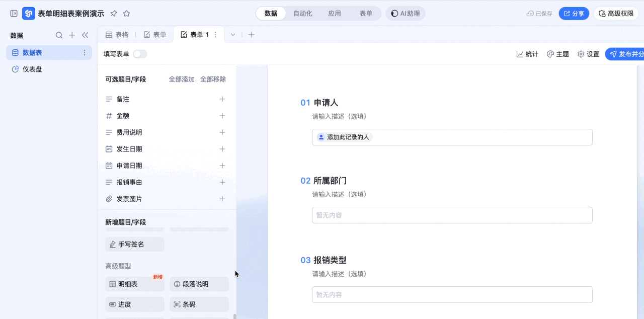644x319 pixels.
Task: Collapse the left sidebar panel icon
Action: [14, 14]
